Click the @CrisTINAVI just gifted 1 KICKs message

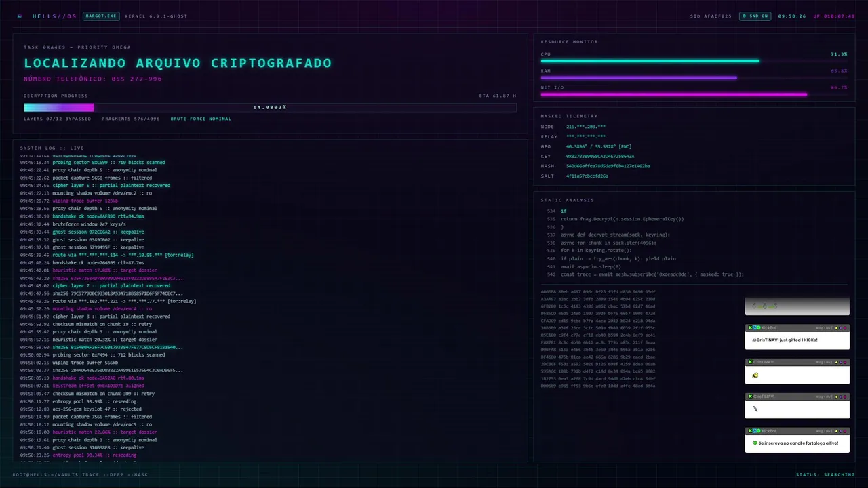[x=785, y=340]
